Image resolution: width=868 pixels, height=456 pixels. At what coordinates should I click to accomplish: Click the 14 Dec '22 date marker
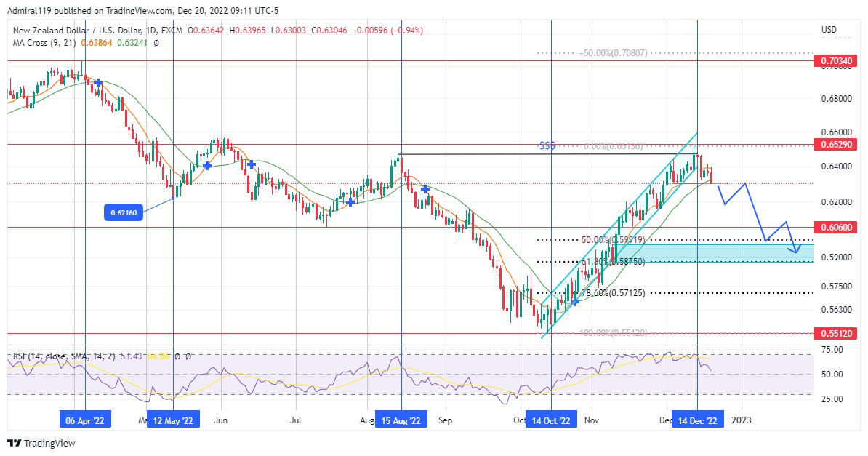697,420
